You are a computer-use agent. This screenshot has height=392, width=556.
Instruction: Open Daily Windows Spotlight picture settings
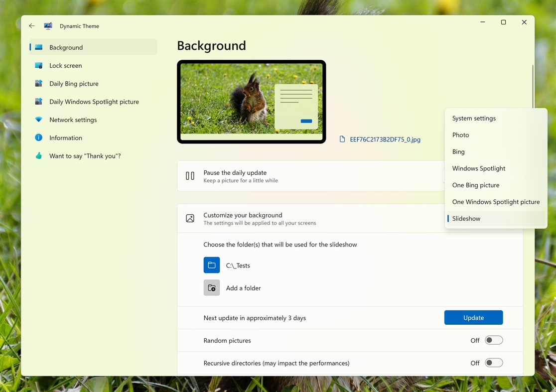click(x=39, y=101)
